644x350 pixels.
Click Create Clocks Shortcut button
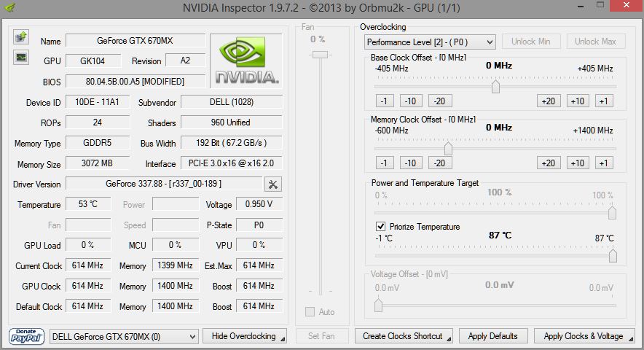coord(404,336)
